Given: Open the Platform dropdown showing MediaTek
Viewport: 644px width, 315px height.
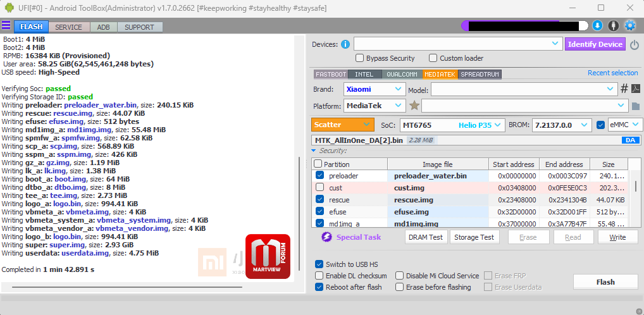Looking at the screenshot, I should point(375,106).
